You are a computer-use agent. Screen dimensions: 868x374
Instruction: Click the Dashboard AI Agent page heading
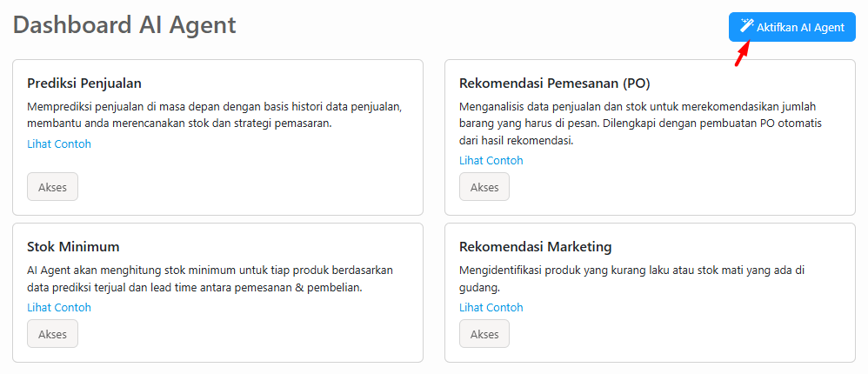(x=124, y=25)
